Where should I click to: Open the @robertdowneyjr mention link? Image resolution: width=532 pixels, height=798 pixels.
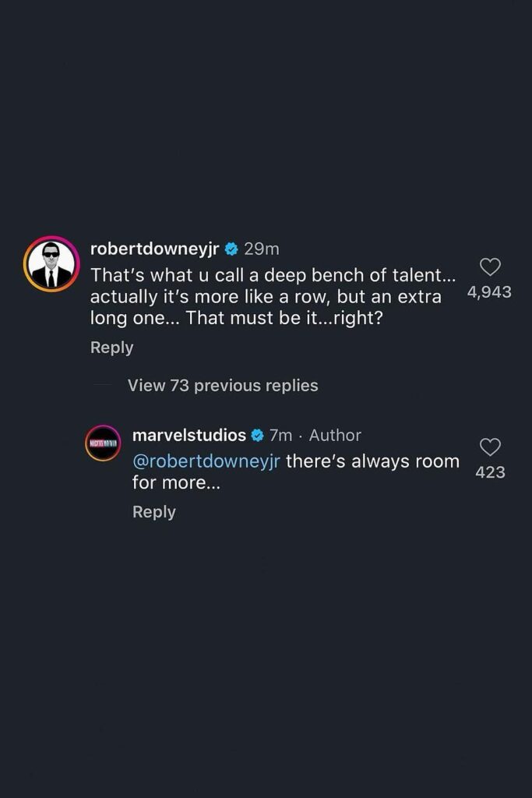[206, 461]
